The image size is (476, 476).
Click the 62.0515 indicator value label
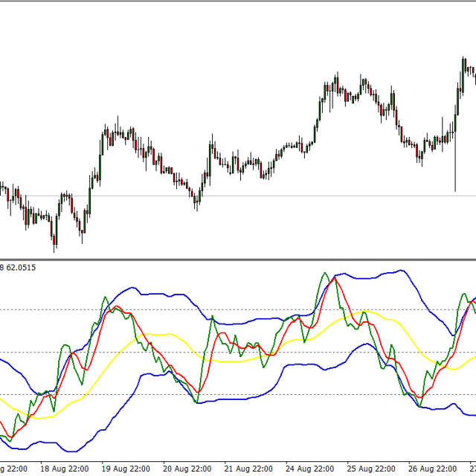click(x=22, y=267)
